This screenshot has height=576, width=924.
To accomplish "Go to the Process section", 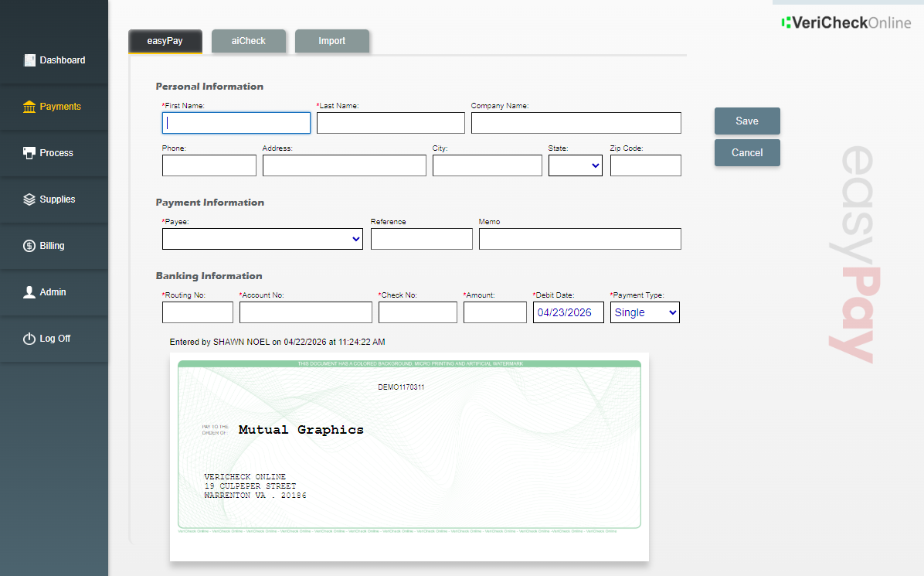I will (x=54, y=153).
